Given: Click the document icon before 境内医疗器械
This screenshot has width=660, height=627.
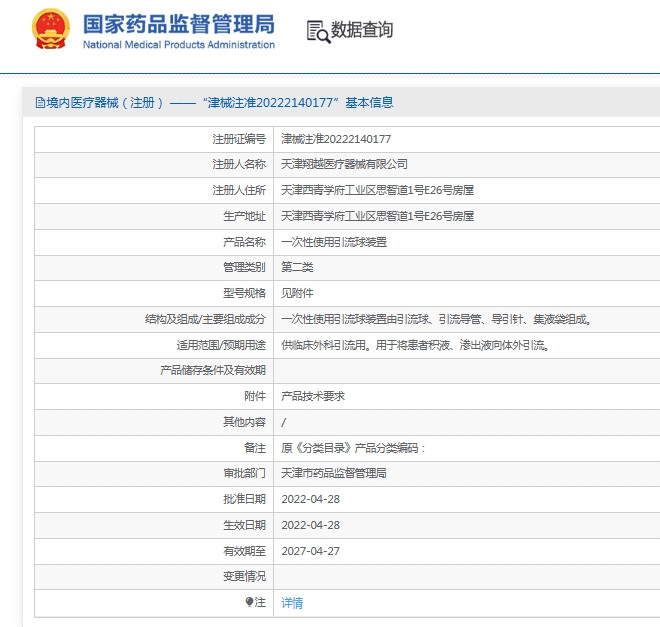Looking at the screenshot, I should pyautogui.click(x=40, y=102).
